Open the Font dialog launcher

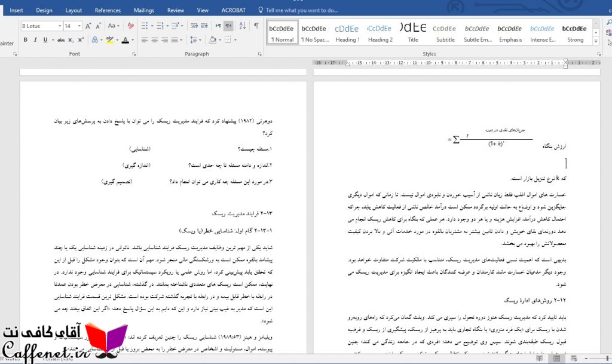134,54
